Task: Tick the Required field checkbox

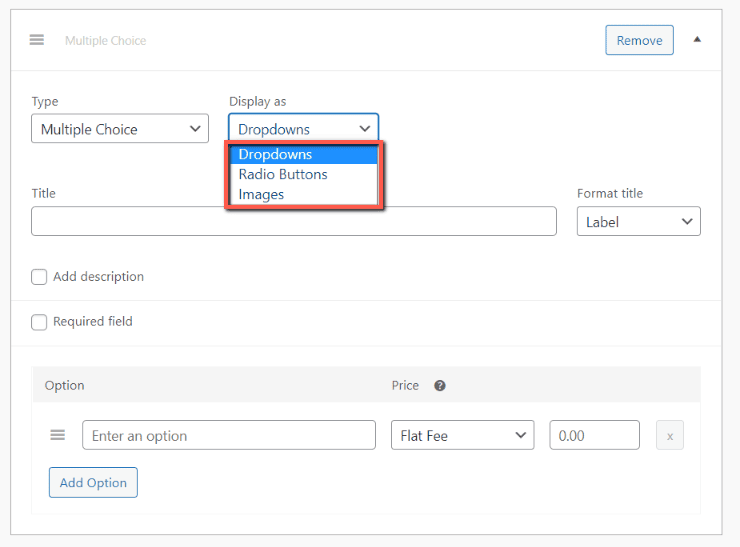Action: tap(39, 322)
